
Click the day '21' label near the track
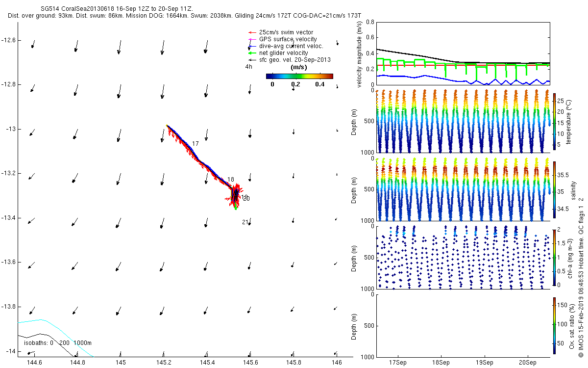point(245,222)
